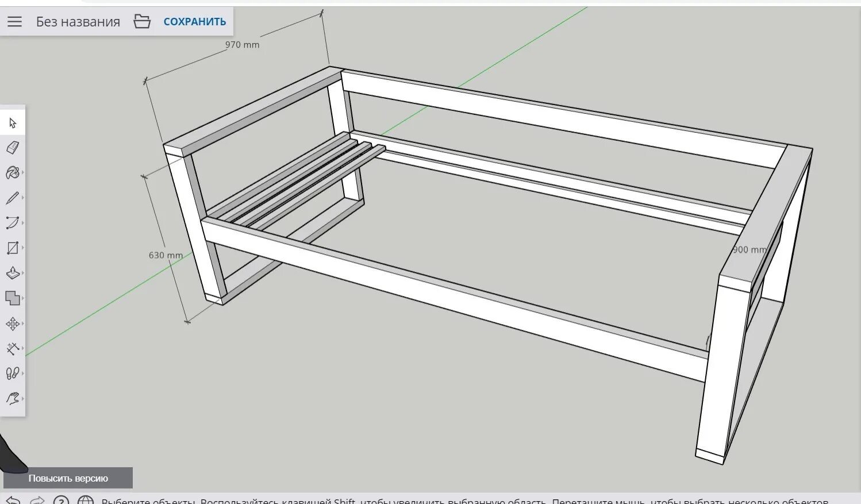Viewport: 861px width, 504px height.
Task: Open help via question mark icon
Action: [61, 501]
